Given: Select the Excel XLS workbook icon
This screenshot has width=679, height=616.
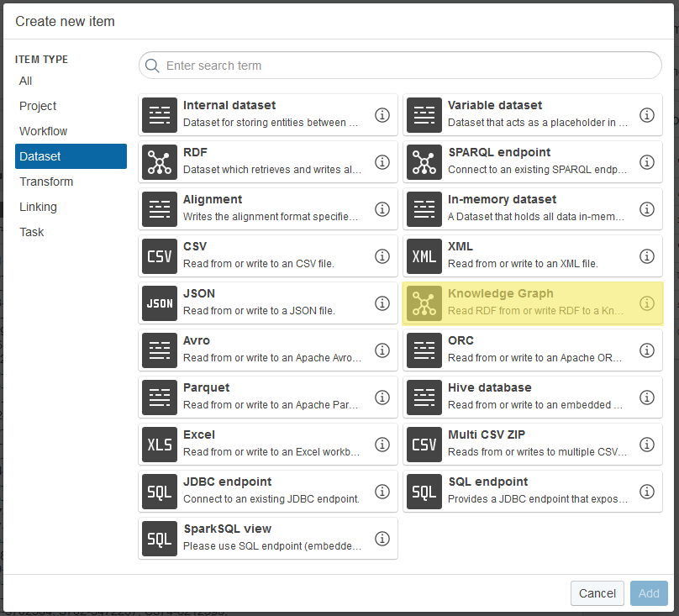Looking at the screenshot, I should 159,445.
